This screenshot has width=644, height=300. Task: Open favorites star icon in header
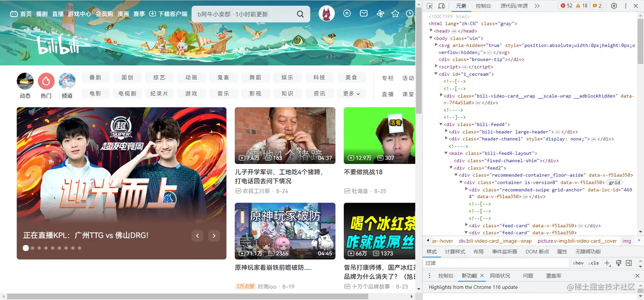pos(395,14)
